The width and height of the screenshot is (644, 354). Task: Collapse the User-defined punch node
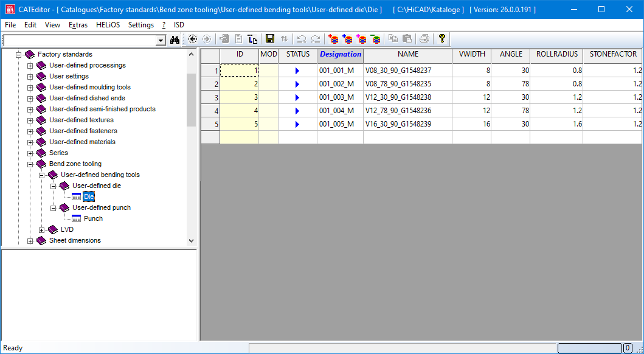point(53,208)
